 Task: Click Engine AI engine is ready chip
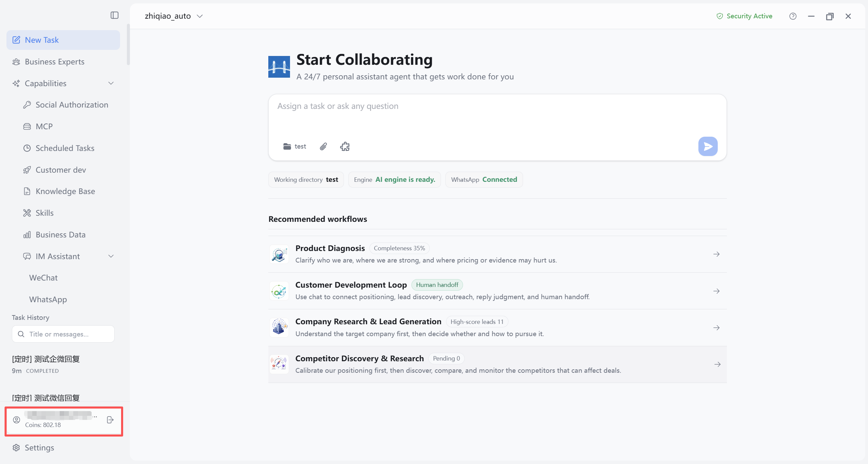pyautogui.click(x=394, y=179)
